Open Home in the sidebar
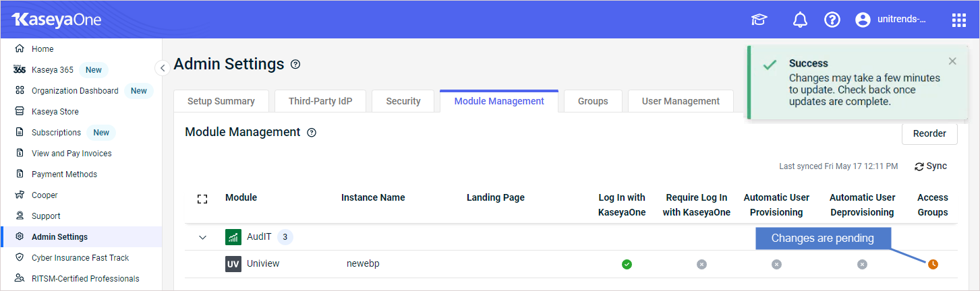Screen dimensions: 980x291 tap(42, 49)
